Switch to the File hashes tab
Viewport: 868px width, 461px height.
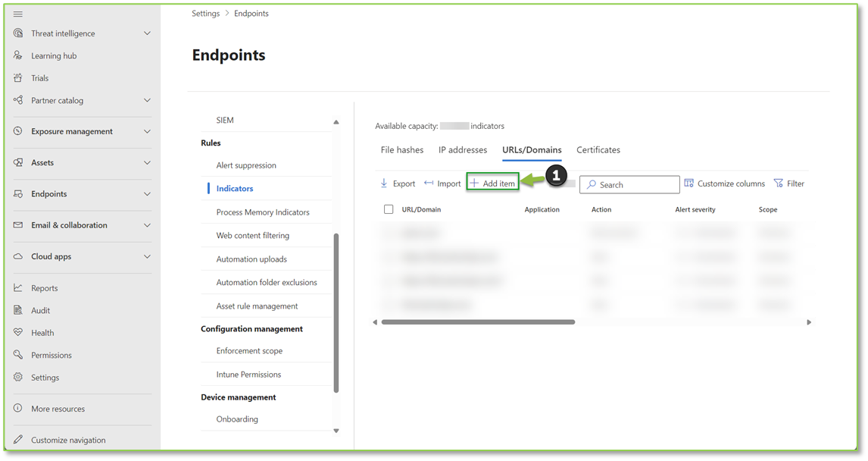402,149
